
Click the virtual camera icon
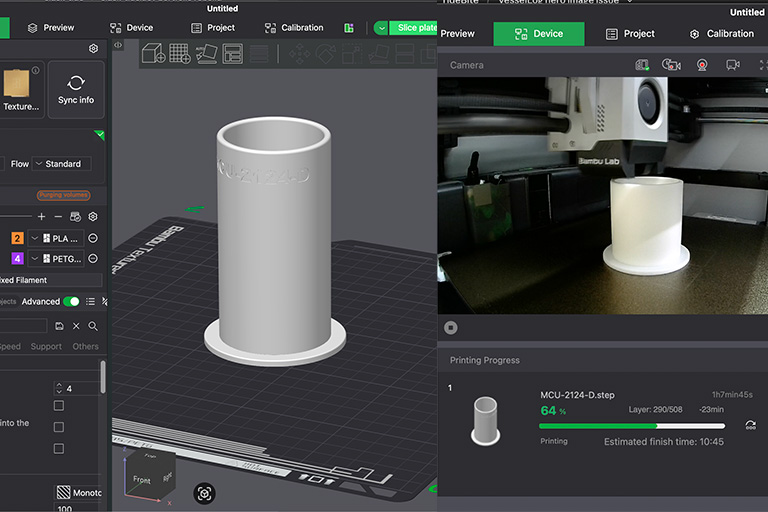coord(733,65)
